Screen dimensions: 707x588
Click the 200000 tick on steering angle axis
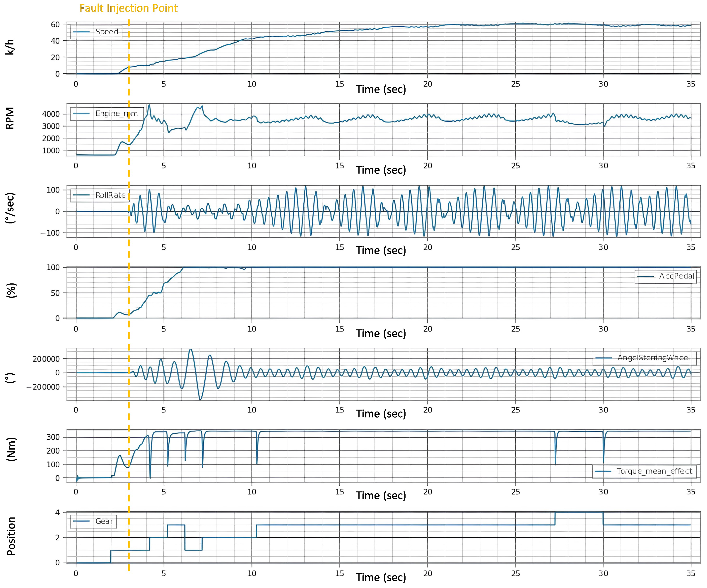pyautogui.click(x=46, y=359)
